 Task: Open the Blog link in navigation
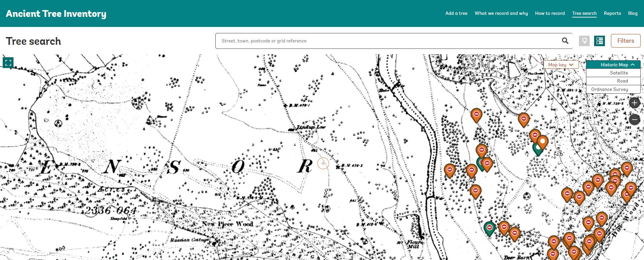[633, 13]
